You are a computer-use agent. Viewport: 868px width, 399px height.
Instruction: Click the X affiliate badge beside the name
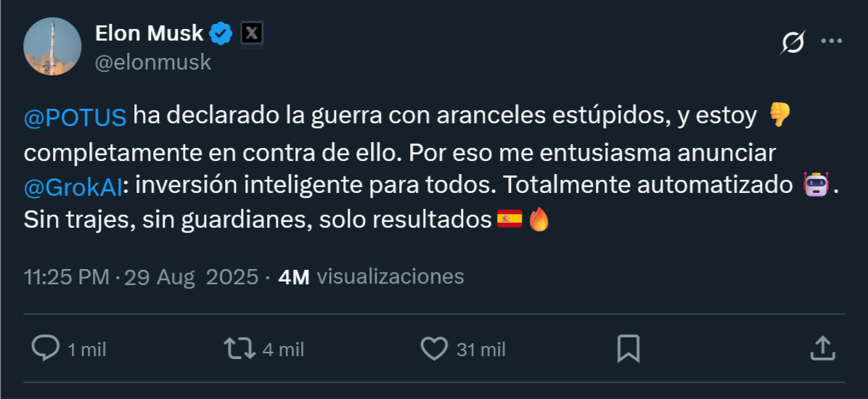click(251, 33)
